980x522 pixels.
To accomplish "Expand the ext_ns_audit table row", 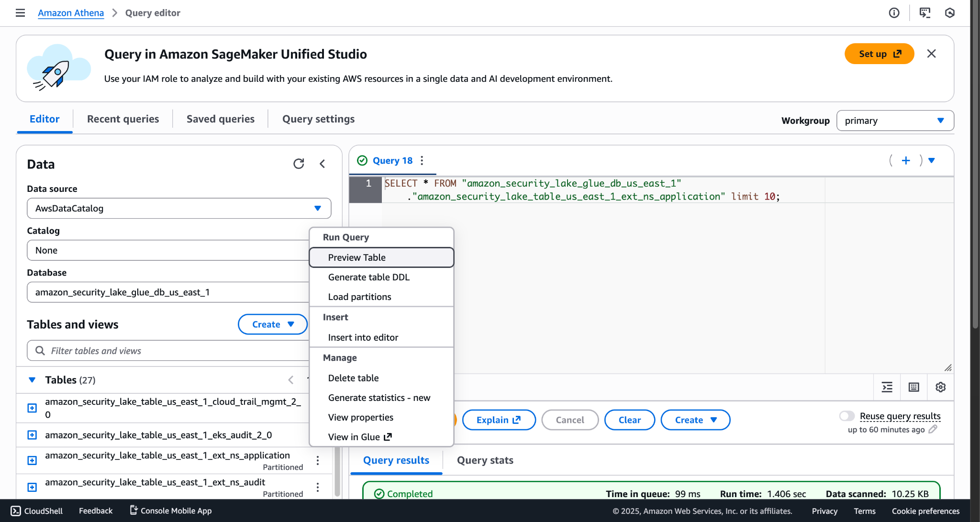I will (32, 487).
